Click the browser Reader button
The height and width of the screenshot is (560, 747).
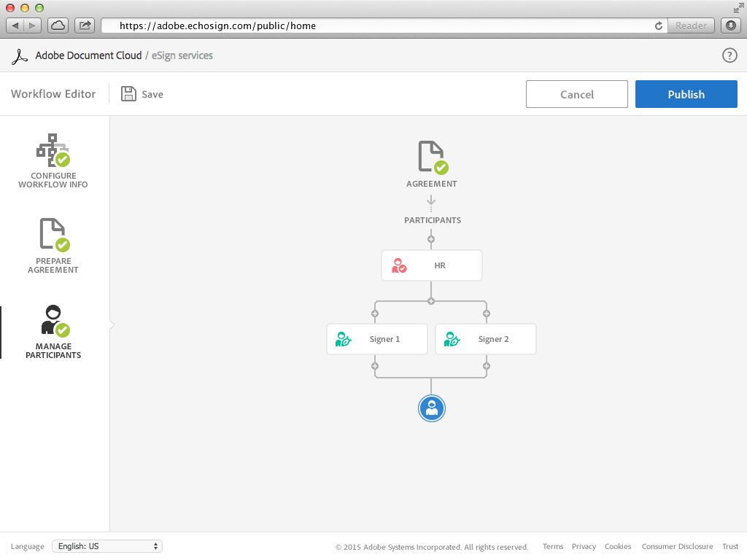(x=690, y=26)
